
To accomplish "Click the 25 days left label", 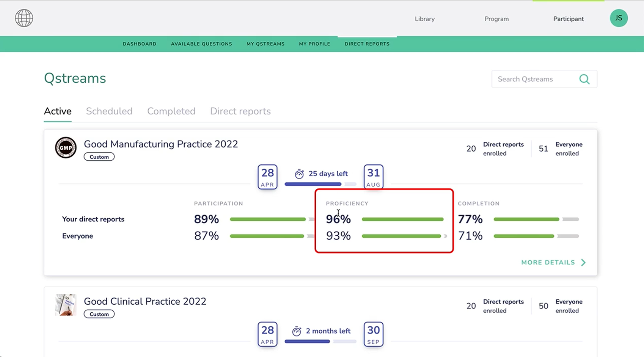I will 328,174.
